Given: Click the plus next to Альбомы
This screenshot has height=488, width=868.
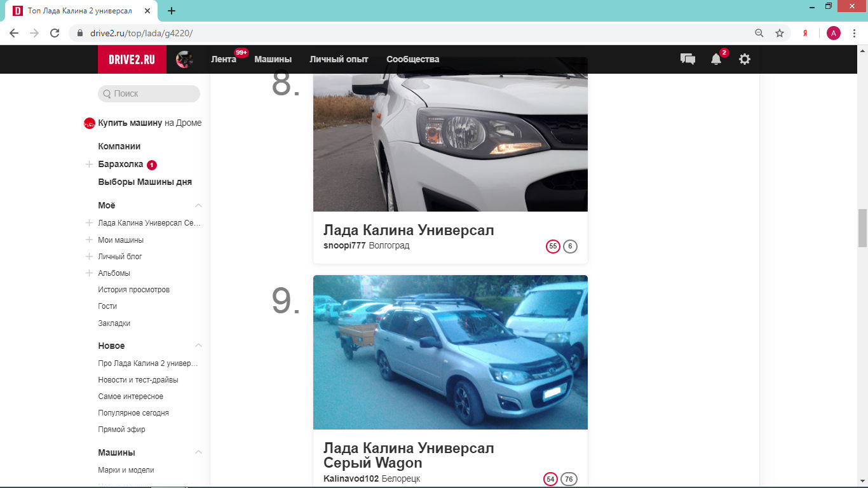Looking at the screenshot, I should [x=89, y=273].
